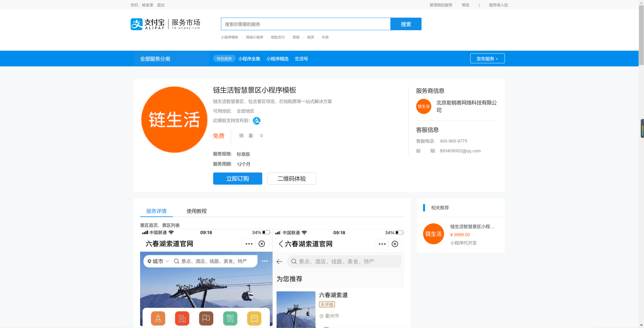
Task: Open the 发布服务 > button
Action: pyautogui.click(x=487, y=59)
